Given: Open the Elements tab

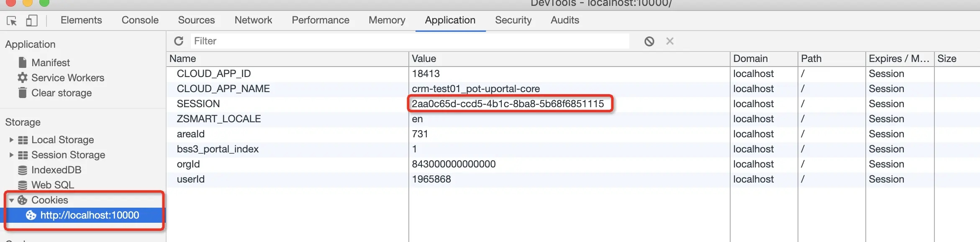Looking at the screenshot, I should (x=81, y=20).
